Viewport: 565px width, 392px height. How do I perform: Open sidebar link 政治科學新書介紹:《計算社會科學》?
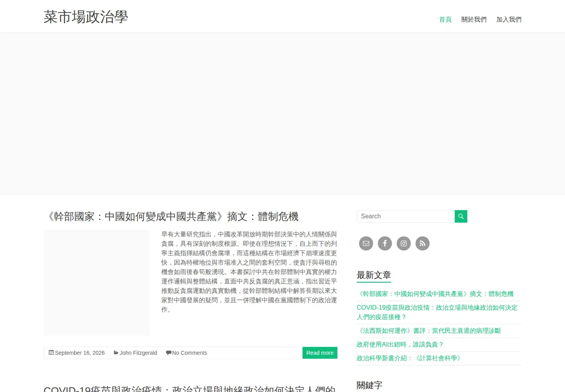point(410,358)
